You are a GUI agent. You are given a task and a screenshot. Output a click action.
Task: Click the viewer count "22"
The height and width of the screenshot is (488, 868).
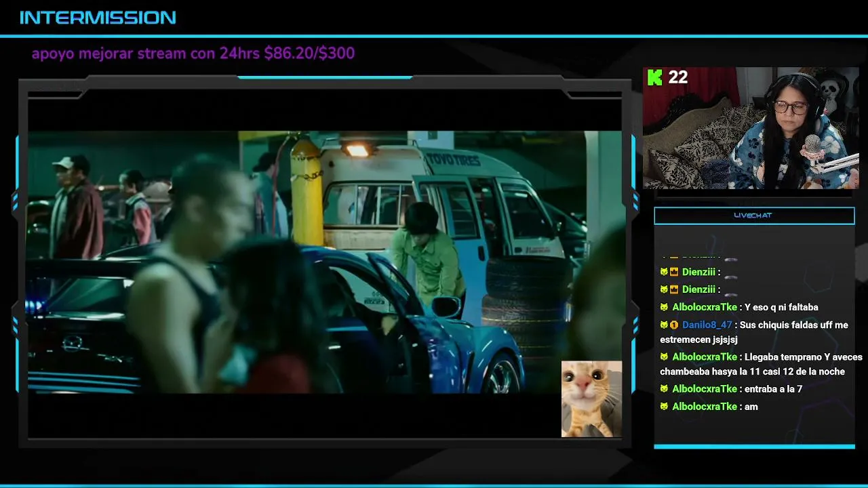[678, 77]
